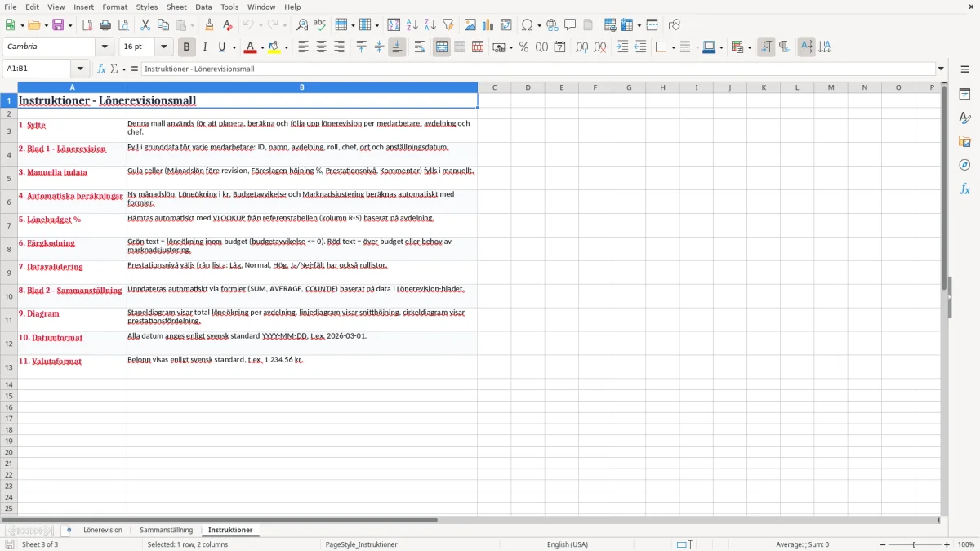
Task: Insert an image
Action: click(x=470, y=25)
